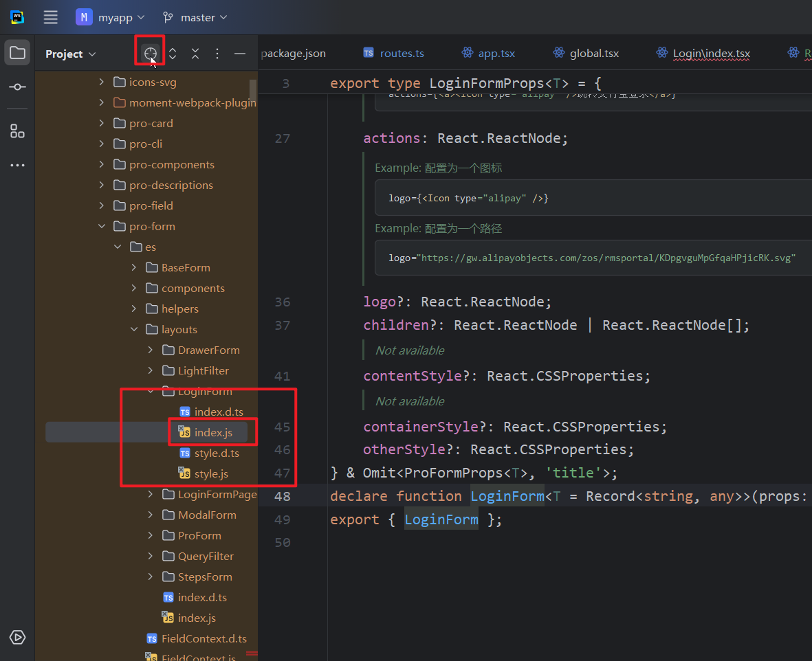Hide the Project panel with minus icon

pos(240,54)
